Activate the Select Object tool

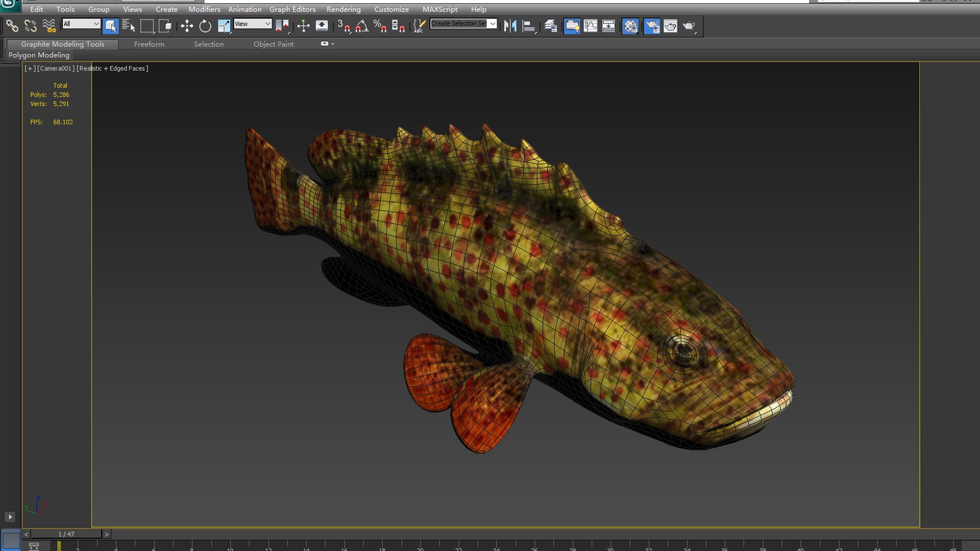(110, 26)
